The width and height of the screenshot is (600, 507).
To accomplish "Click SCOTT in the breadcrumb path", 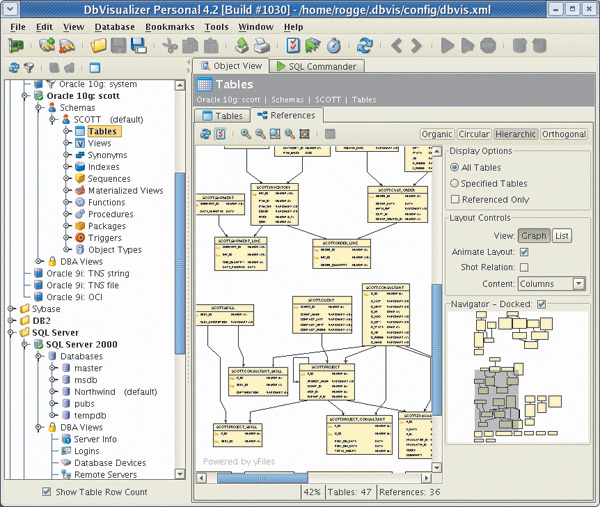I will [x=328, y=100].
